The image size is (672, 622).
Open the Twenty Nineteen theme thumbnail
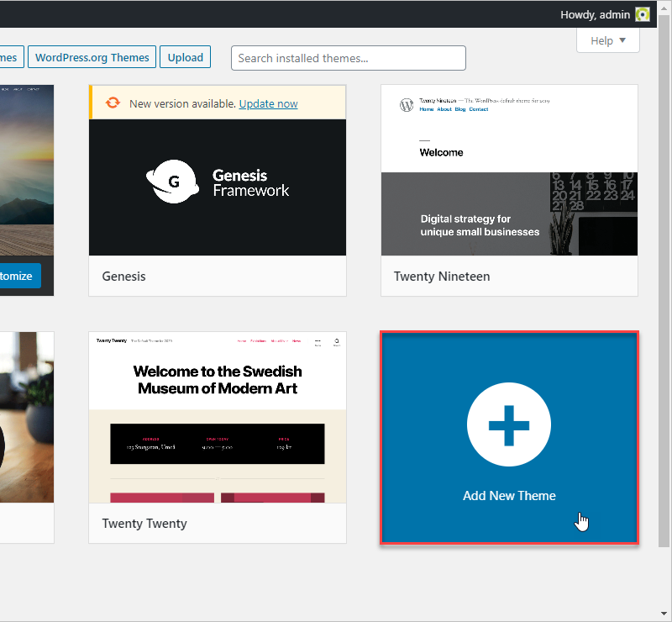click(509, 171)
